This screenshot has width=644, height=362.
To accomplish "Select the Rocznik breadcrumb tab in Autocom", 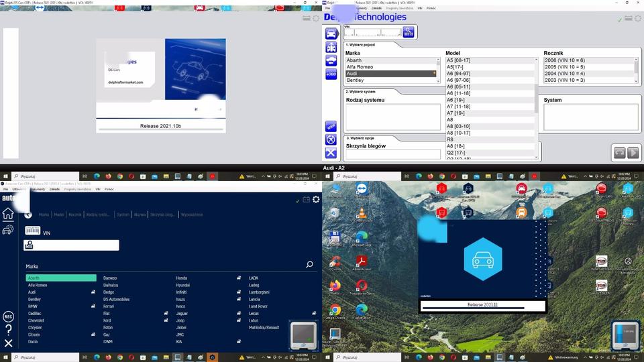I will pos(74,215).
